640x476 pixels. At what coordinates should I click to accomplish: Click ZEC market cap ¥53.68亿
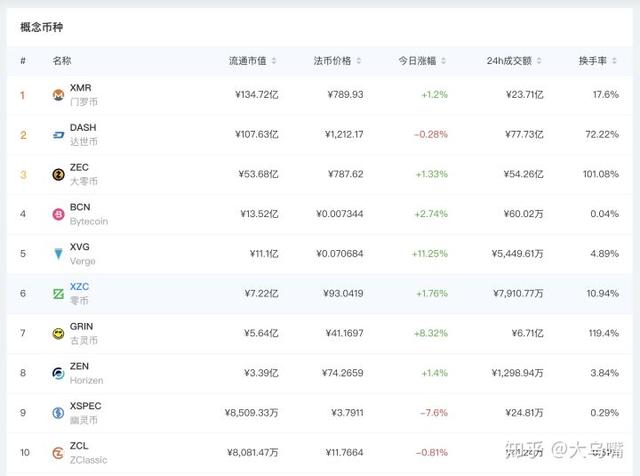pos(258,174)
